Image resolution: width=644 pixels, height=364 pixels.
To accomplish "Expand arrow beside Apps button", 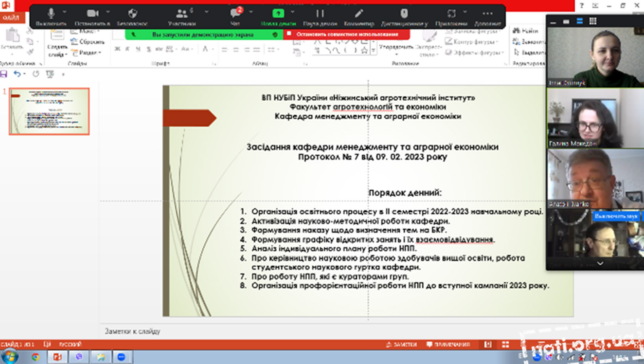I will pyautogui.click(x=465, y=12).
